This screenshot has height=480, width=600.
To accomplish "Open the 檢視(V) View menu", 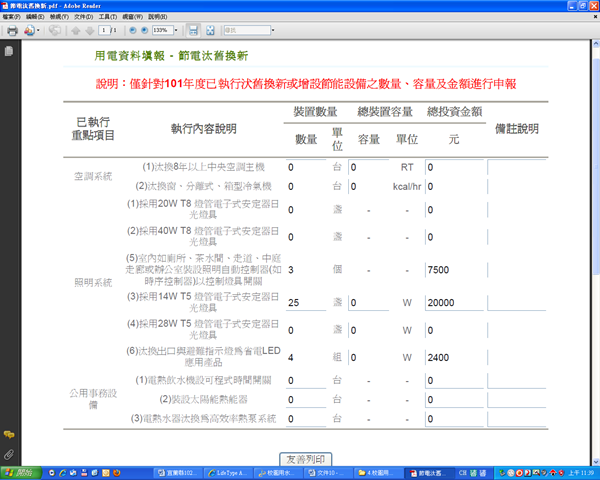I will [59, 17].
